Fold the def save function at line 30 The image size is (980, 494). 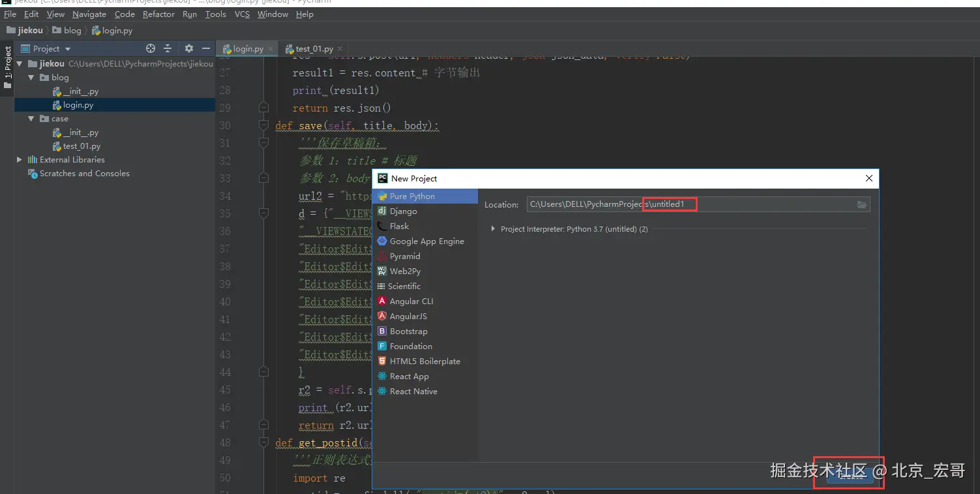click(x=263, y=125)
